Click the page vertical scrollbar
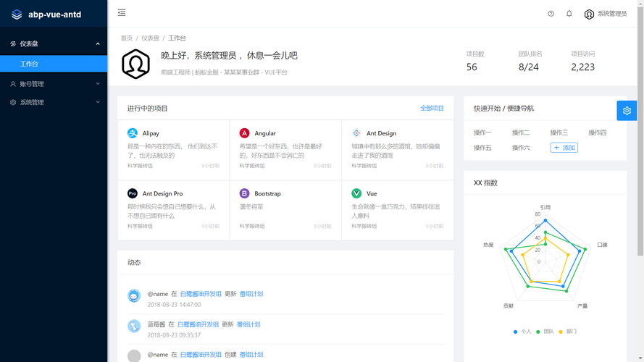The height and width of the screenshot is (362, 644). 640,131
